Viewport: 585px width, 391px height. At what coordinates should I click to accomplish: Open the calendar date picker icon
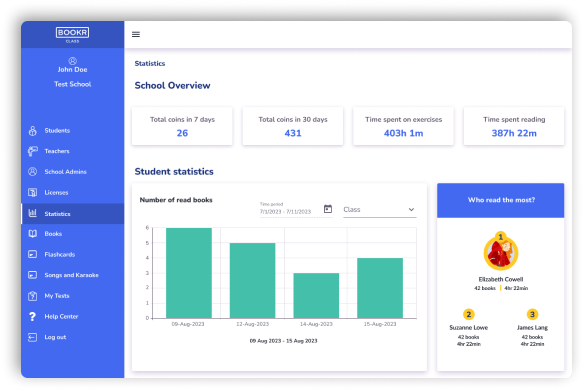coord(328,209)
